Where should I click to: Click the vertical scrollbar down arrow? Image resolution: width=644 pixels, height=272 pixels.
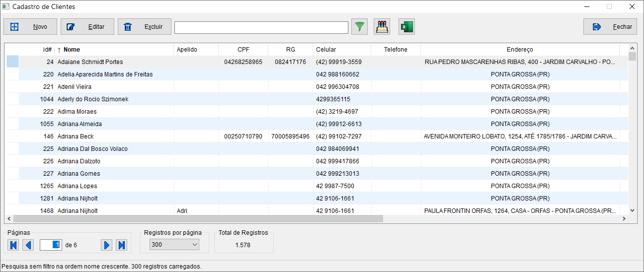tap(632, 210)
